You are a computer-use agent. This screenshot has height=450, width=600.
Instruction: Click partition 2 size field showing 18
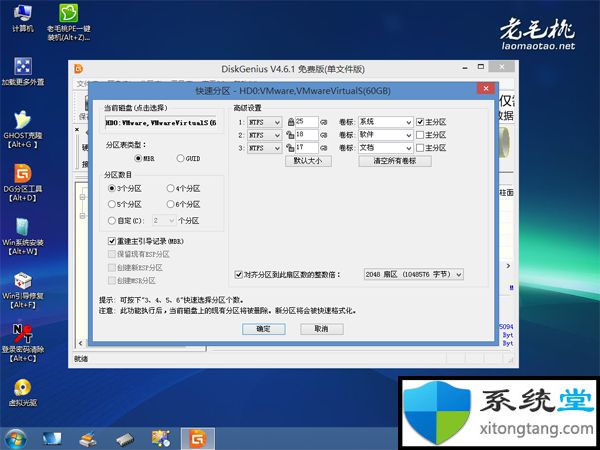click(x=307, y=135)
